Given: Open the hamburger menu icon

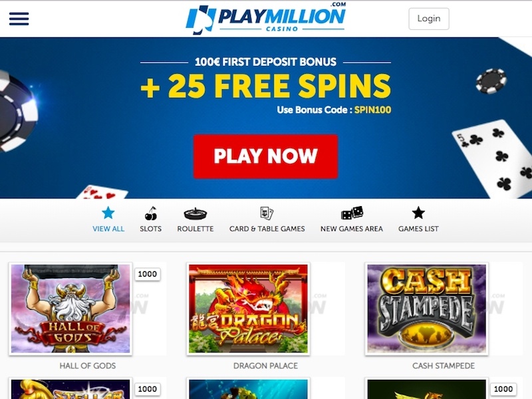Looking at the screenshot, I should (x=19, y=19).
